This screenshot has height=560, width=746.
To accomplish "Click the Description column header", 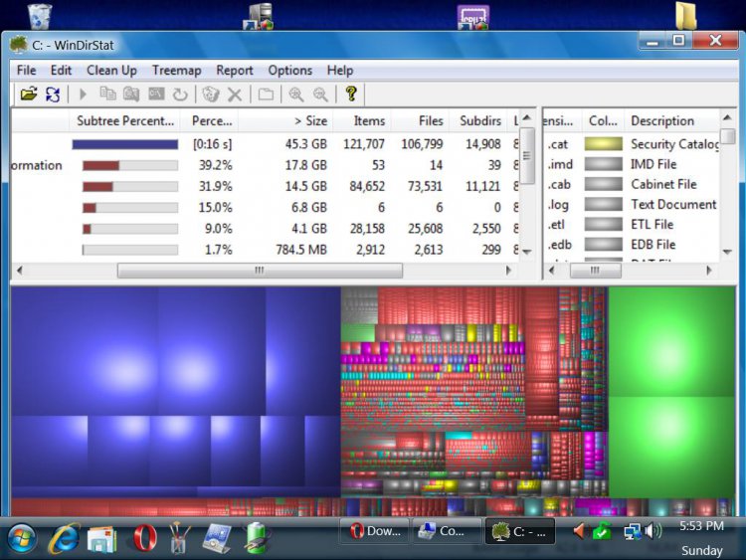I will click(662, 120).
